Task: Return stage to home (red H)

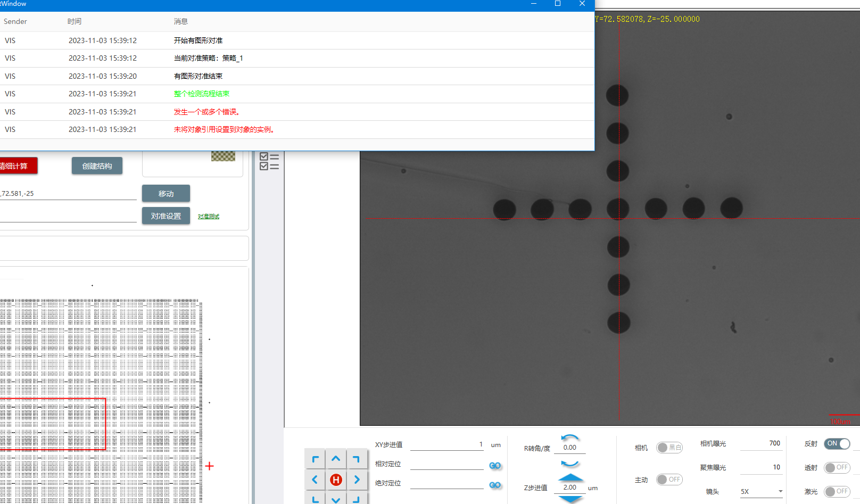Action: coord(336,480)
